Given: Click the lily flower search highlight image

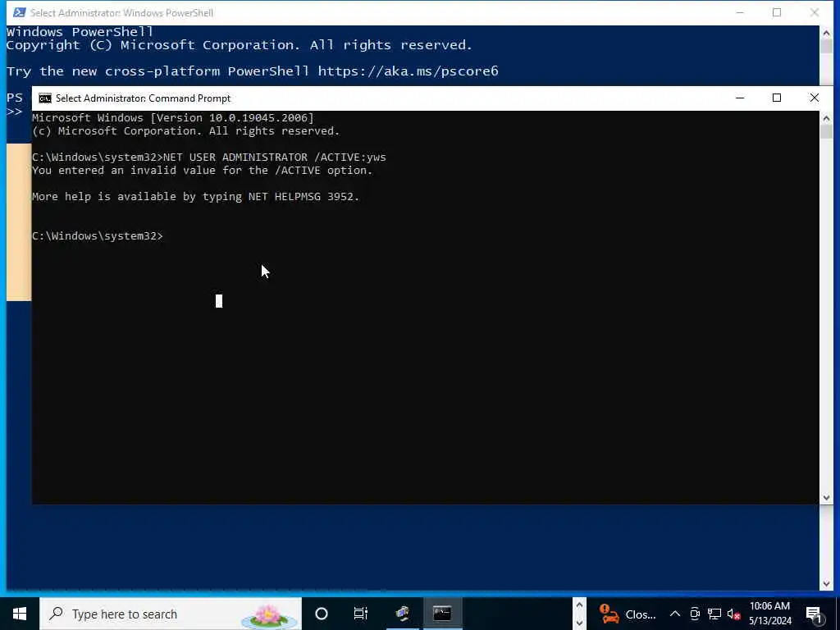Looking at the screenshot, I should click(x=269, y=616).
